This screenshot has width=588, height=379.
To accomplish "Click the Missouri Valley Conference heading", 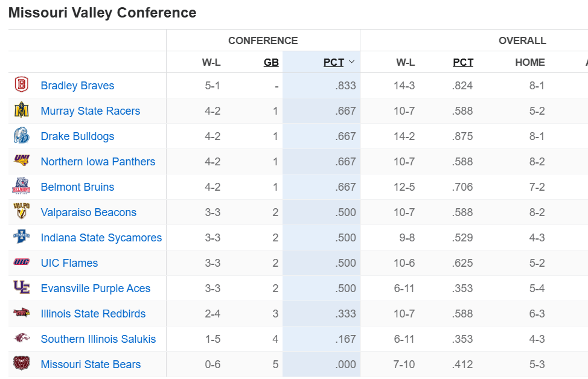I will pyautogui.click(x=103, y=13).
